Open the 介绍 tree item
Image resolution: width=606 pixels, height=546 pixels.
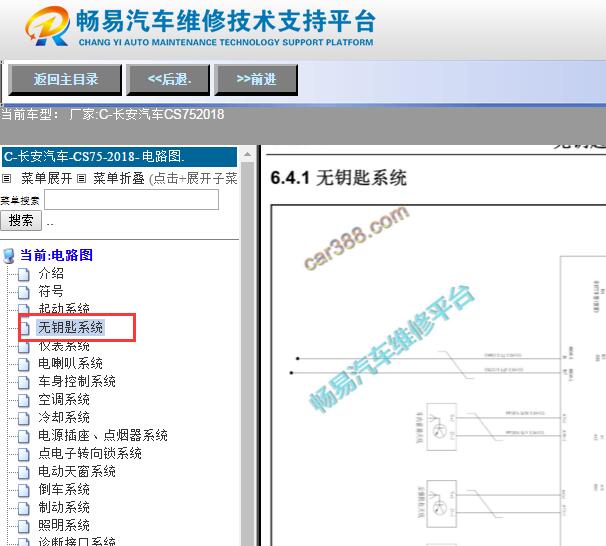pos(51,274)
